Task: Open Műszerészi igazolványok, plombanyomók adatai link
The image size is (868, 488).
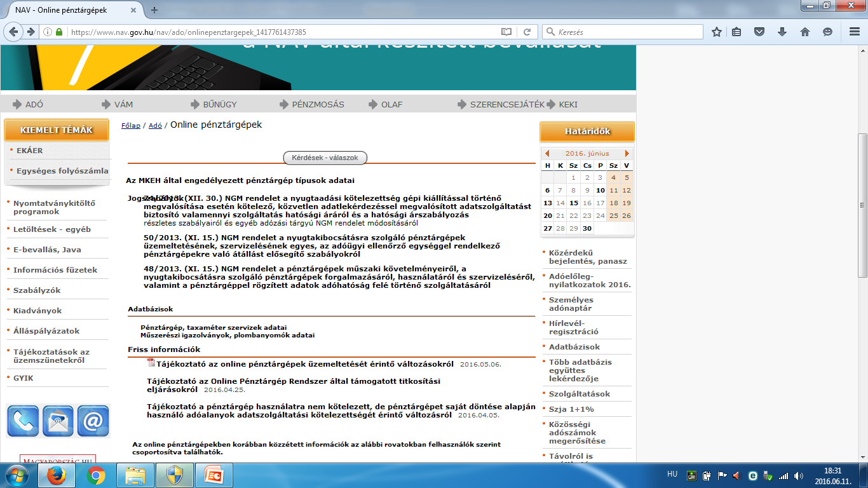Action: coord(227,335)
